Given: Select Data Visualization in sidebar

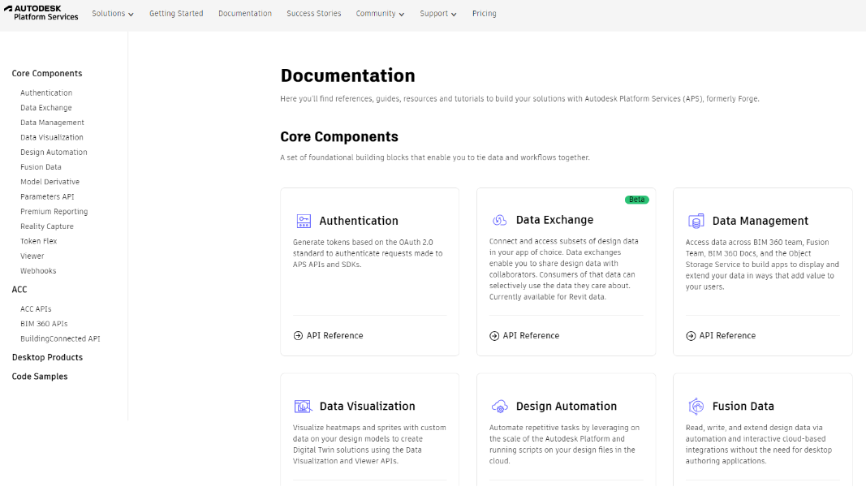Looking at the screenshot, I should click(52, 137).
